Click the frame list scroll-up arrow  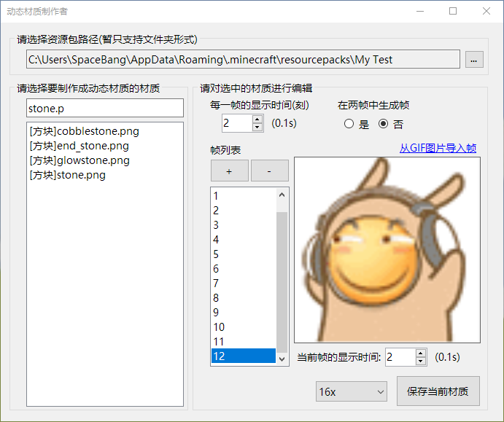[x=282, y=195]
